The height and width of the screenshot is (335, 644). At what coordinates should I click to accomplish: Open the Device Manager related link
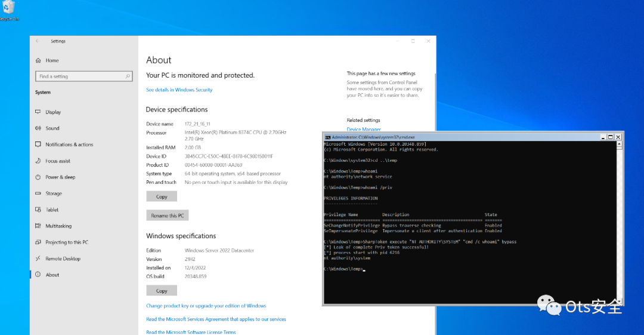[x=364, y=129]
